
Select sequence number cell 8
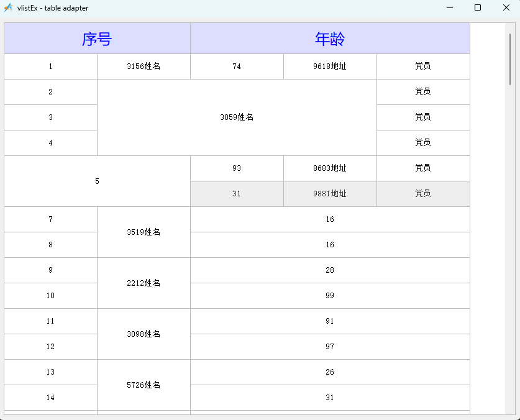coord(51,245)
